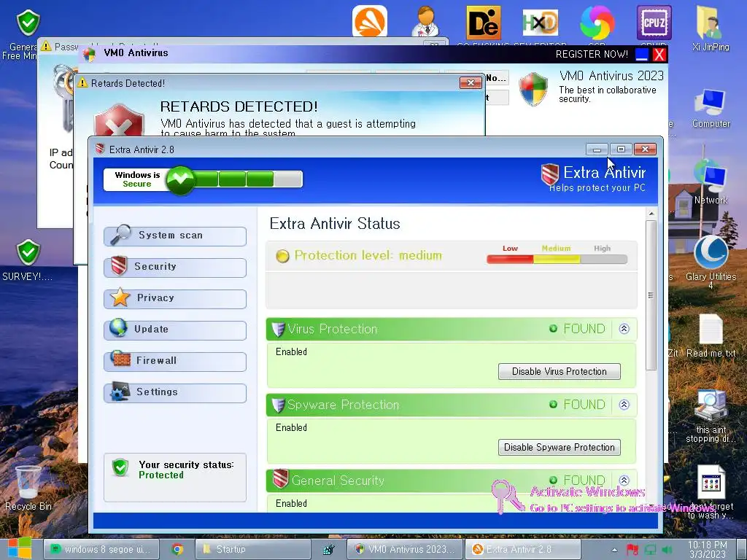Click the Chrome taskbar icon
Screen dimensions: 747x560
click(x=177, y=550)
